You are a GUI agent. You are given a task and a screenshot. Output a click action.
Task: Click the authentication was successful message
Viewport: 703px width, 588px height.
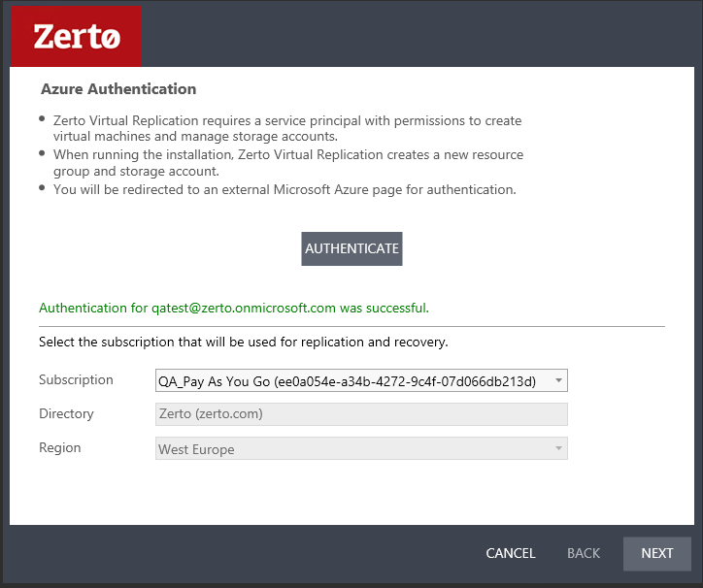(234, 308)
